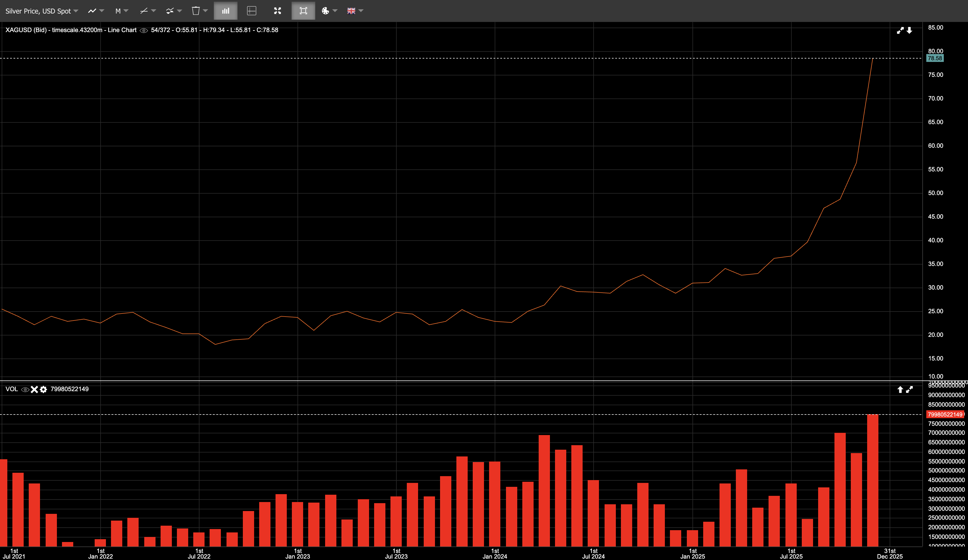Click the 78.58 price label on axis
Viewport: 968px width, 560px height.
(x=935, y=58)
